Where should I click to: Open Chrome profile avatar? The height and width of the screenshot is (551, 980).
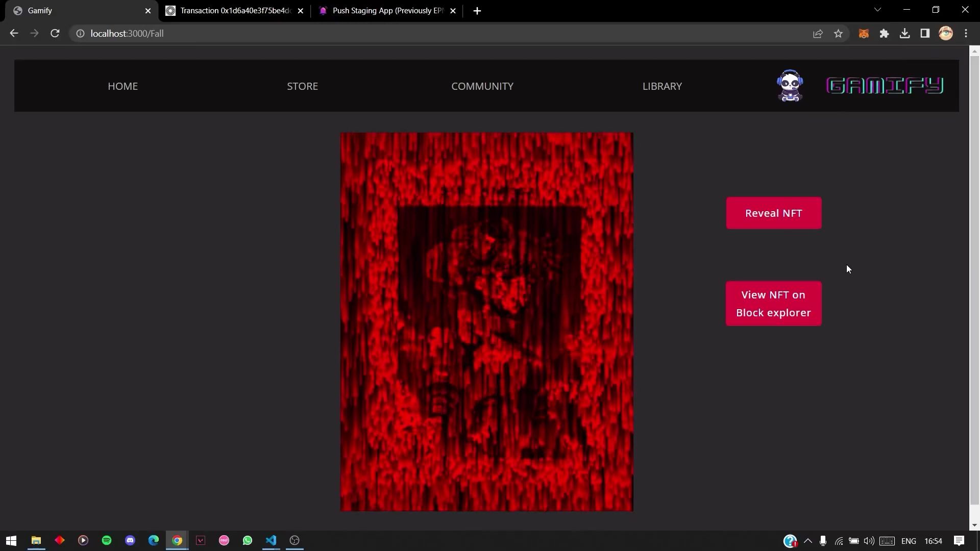946,34
